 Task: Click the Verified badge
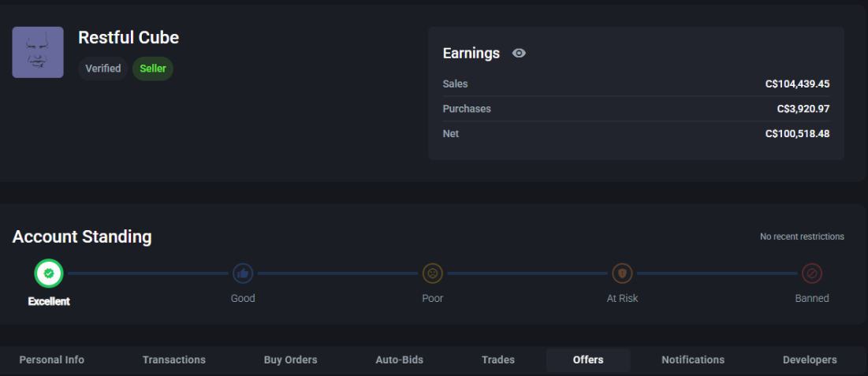click(103, 69)
